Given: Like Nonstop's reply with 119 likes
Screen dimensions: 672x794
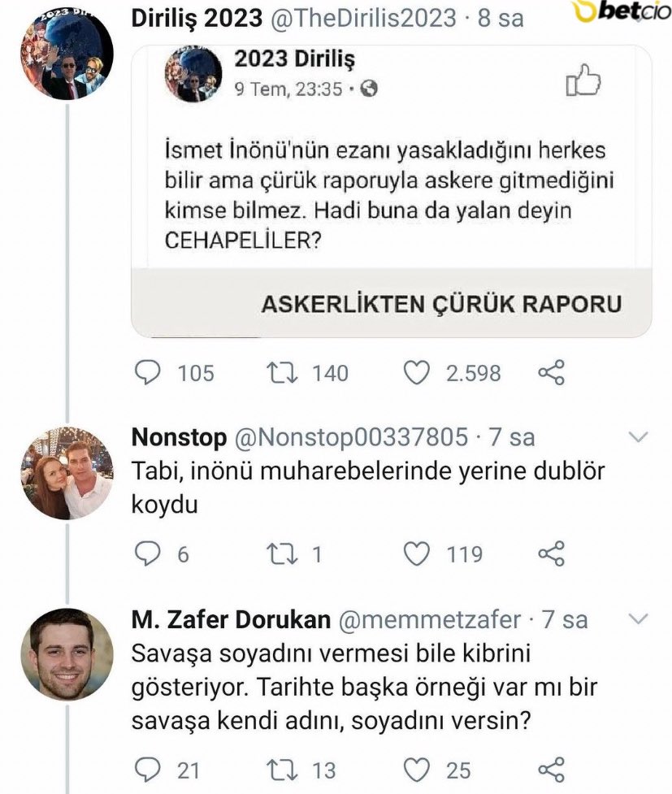Looking at the screenshot, I should point(417,554).
